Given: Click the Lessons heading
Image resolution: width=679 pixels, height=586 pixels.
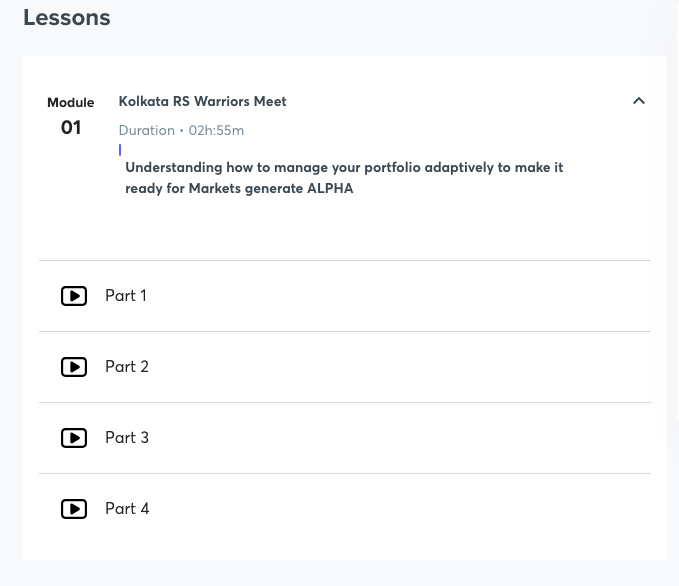Looking at the screenshot, I should click(x=67, y=18).
